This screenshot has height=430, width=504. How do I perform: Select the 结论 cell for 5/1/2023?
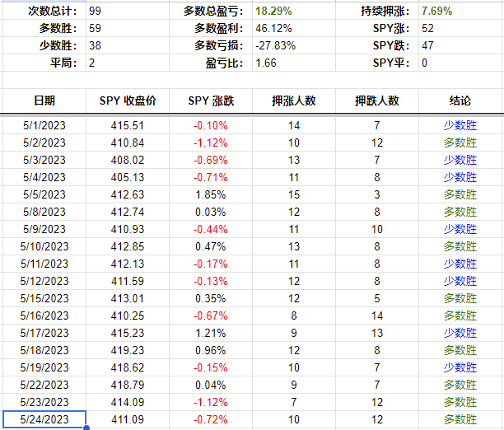(x=460, y=125)
